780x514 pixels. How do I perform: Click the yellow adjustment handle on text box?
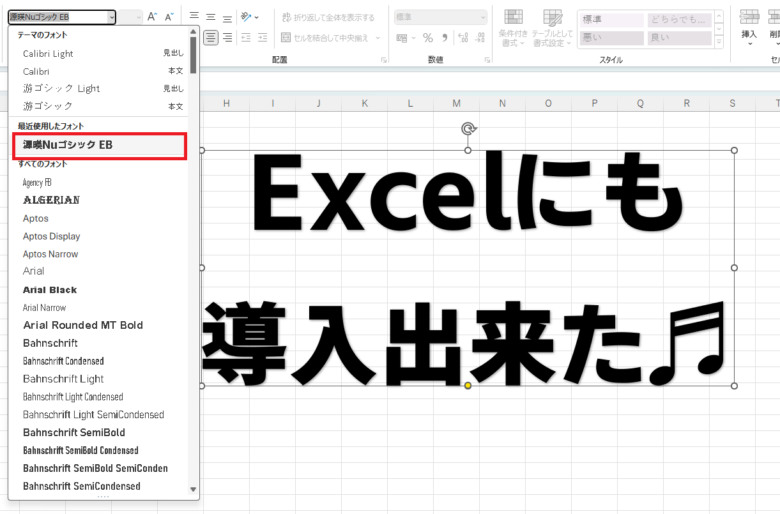(468, 386)
